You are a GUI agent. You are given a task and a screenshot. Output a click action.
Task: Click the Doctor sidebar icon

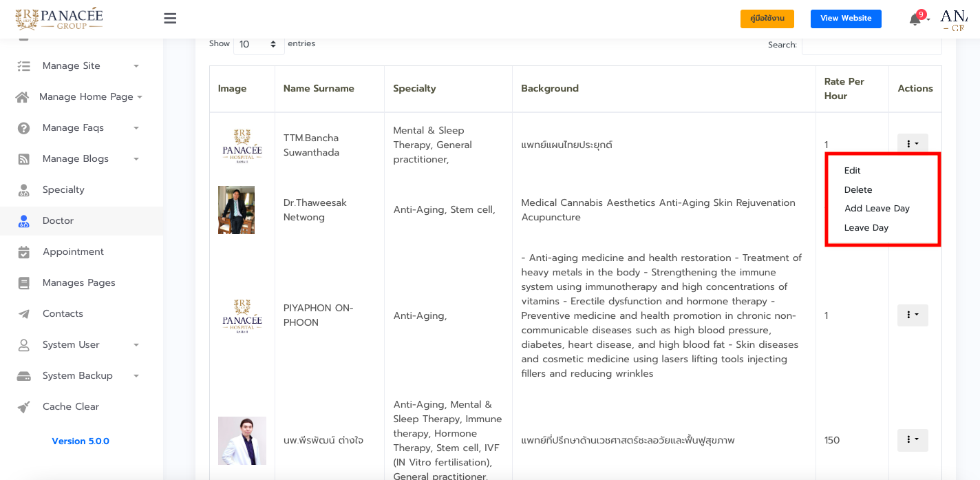click(x=23, y=221)
